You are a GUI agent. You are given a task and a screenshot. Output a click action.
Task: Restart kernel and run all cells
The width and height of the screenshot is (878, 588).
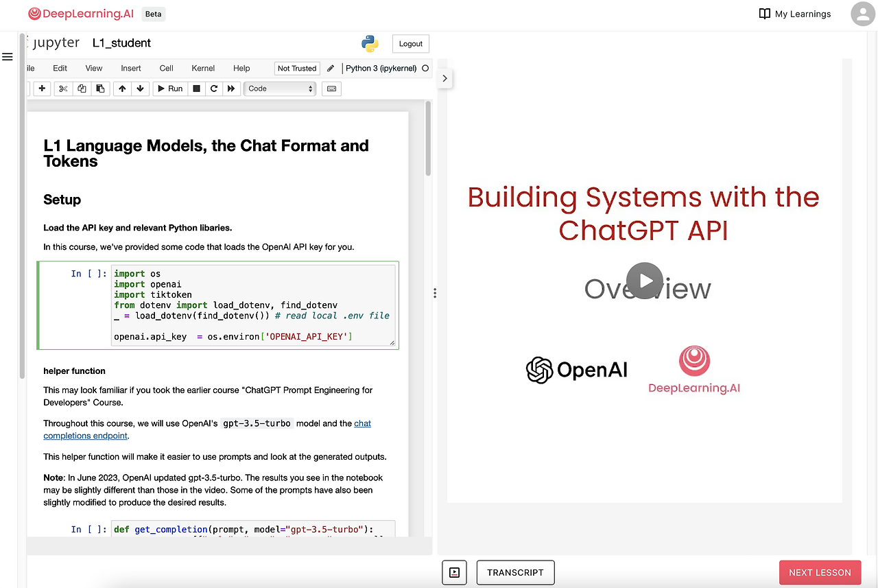click(x=231, y=89)
